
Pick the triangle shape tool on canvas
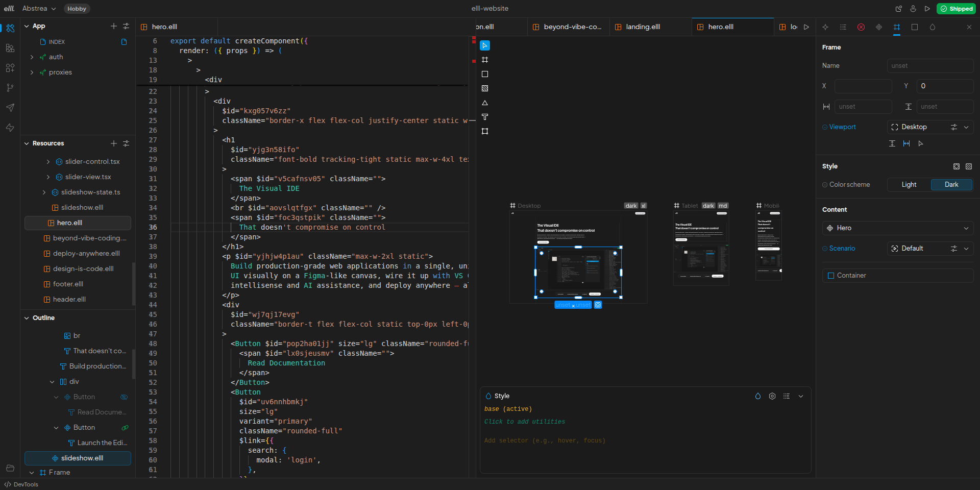(485, 103)
